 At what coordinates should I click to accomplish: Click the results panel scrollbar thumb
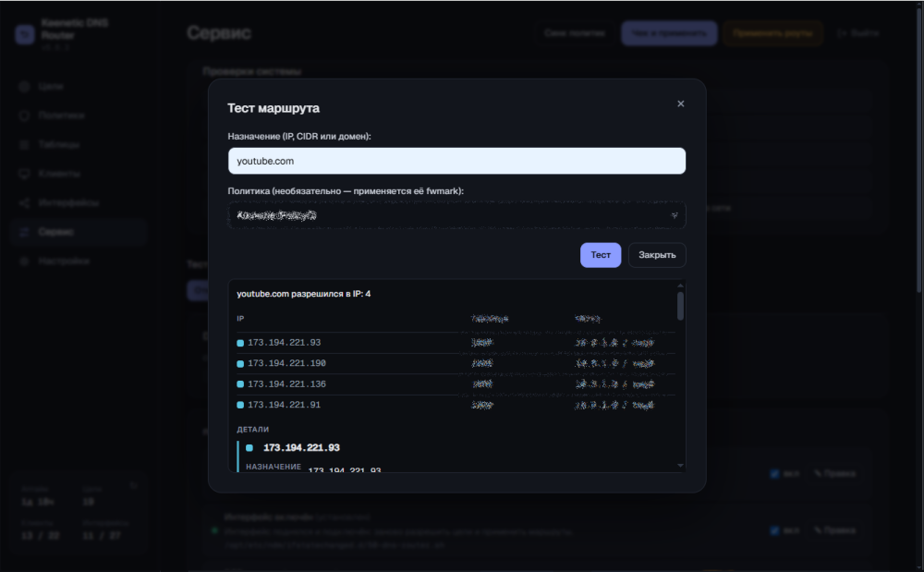681,306
